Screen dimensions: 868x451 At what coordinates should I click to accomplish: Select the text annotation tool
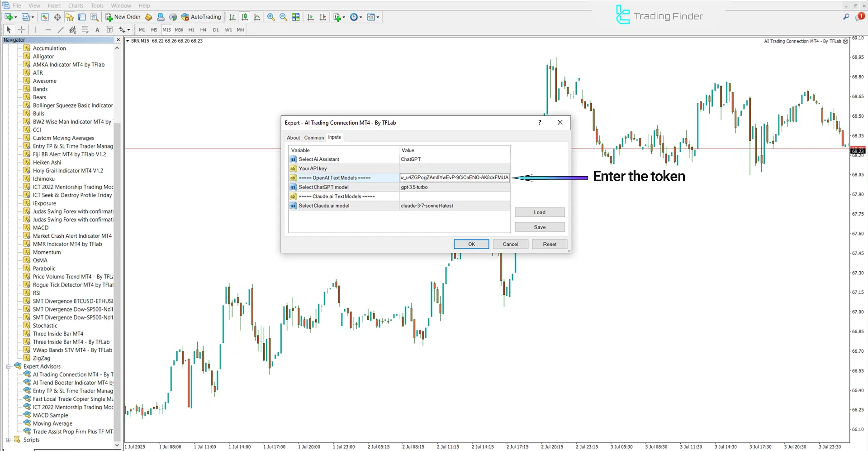pyautogui.click(x=97, y=29)
